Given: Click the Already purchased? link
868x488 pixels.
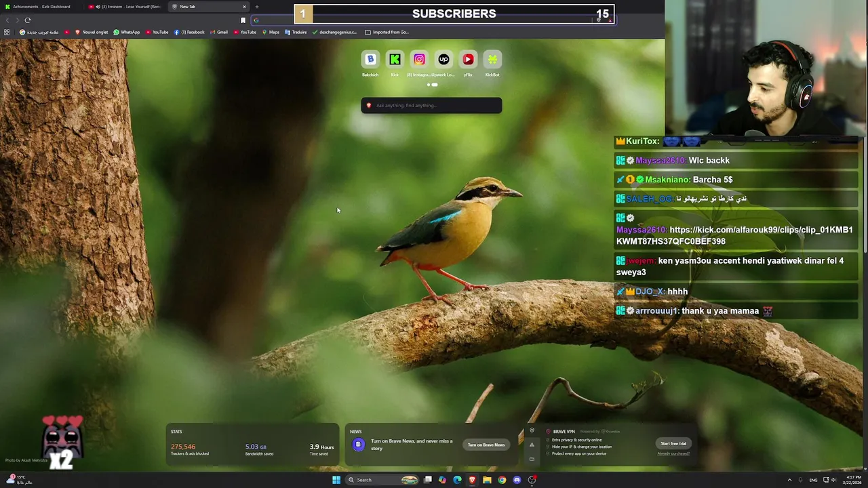Looking at the screenshot, I should [x=673, y=453].
